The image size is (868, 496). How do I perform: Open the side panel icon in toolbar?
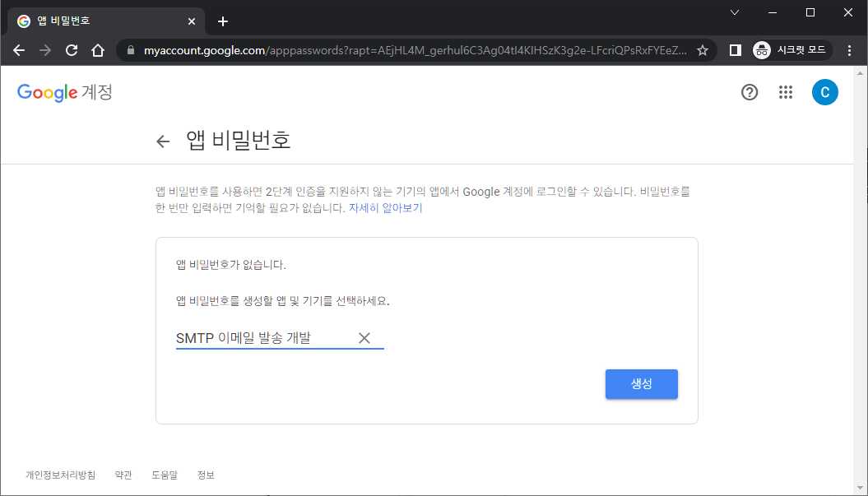tap(736, 50)
